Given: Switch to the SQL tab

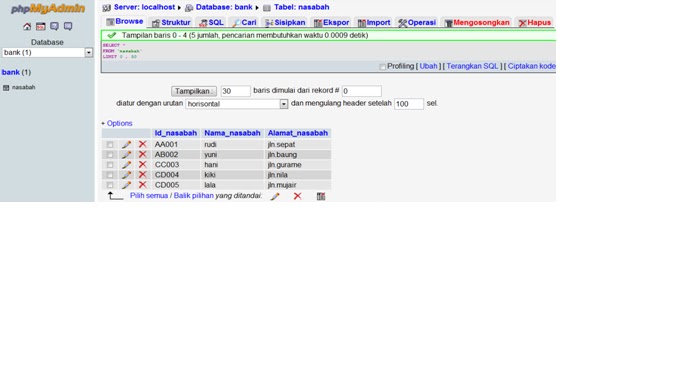Looking at the screenshot, I should pos(211,23).
